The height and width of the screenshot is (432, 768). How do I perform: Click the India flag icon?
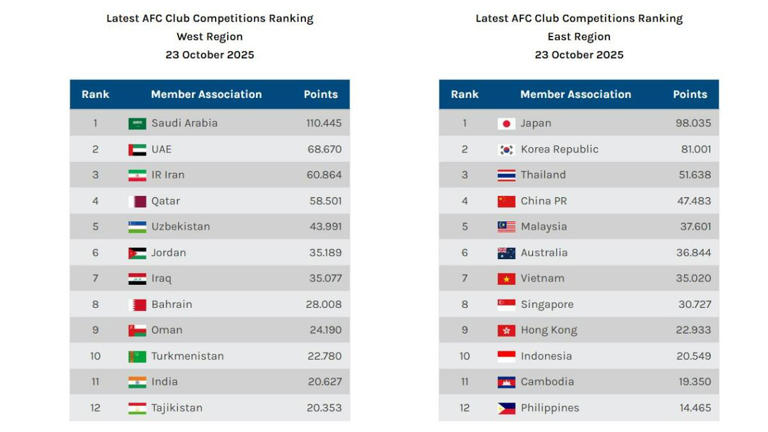[137, 382]
